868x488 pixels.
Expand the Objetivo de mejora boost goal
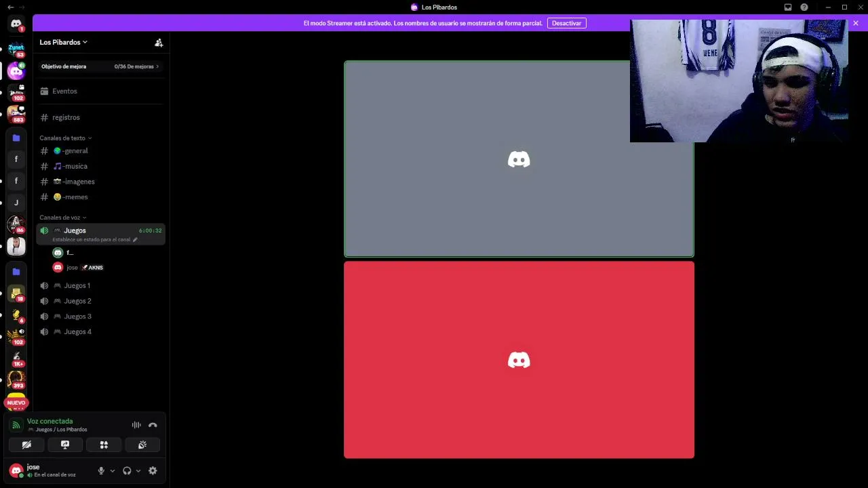click(100, 66)
